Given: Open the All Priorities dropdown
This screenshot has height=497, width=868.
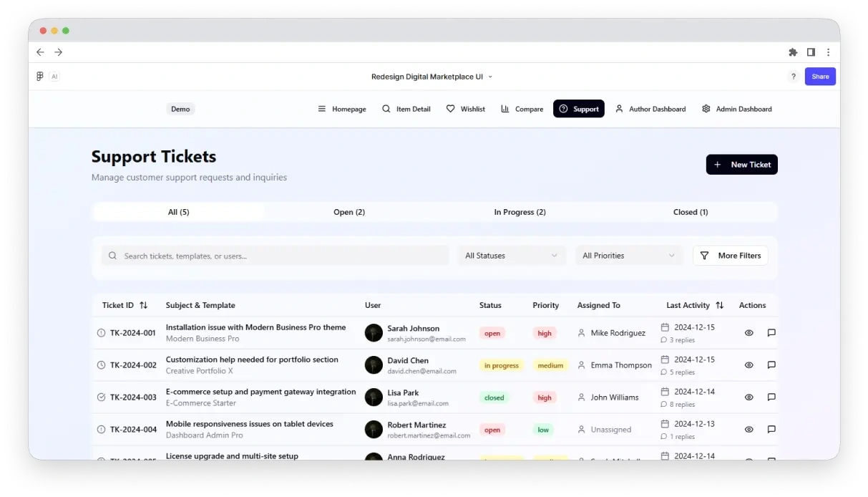Looking at the screenshot, I should [628, 255].
